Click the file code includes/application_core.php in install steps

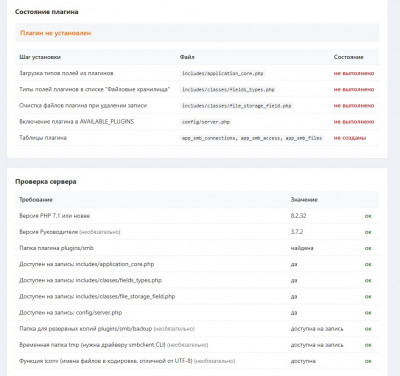(222, 73)
